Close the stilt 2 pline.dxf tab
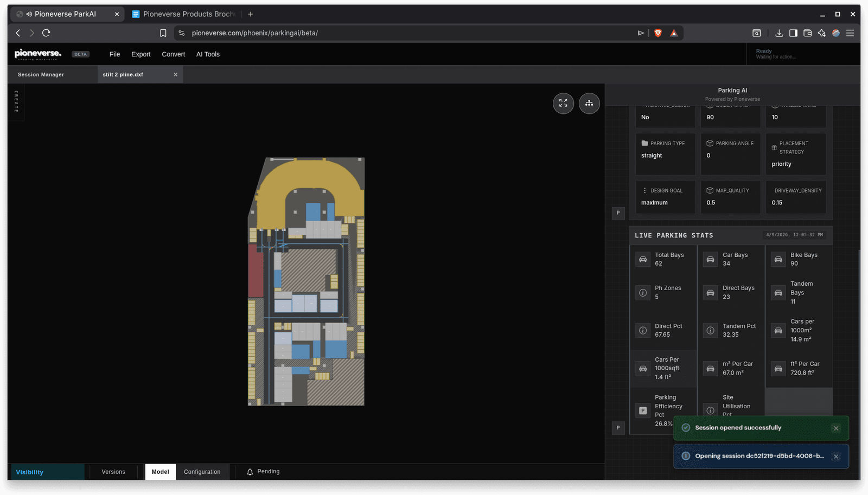The image size is (868, 495). [176, 75]
